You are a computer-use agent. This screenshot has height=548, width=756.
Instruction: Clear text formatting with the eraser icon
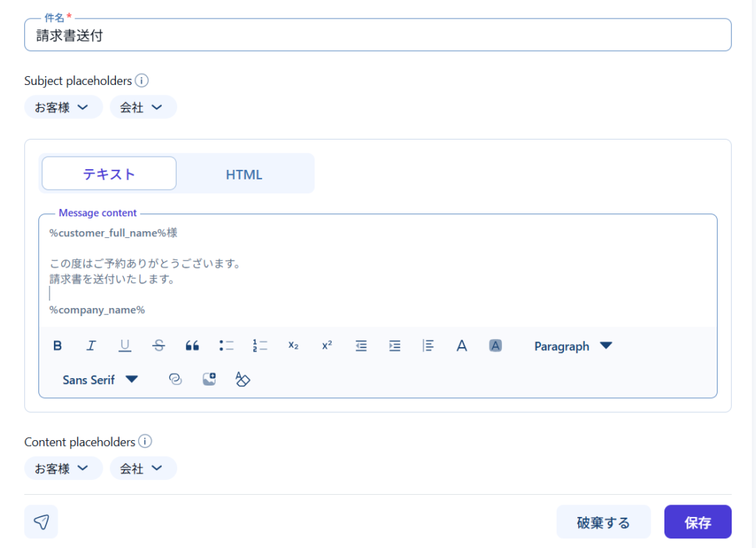point(243,380)
